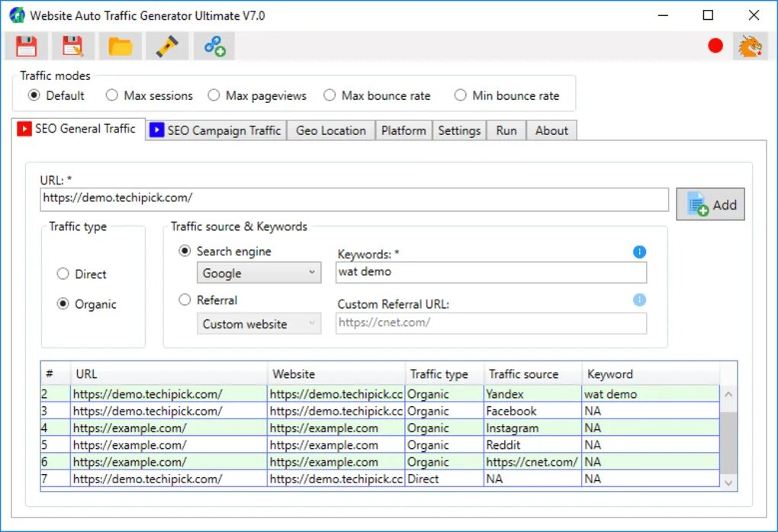The image size is (778, 532).
Task: Maximize the Traffic Generator window
Action: pyautogui.click(x=708, y=15)
